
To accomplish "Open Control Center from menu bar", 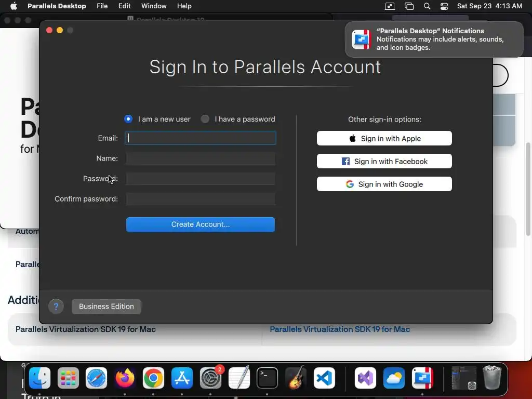I will (x=444, y=6).
